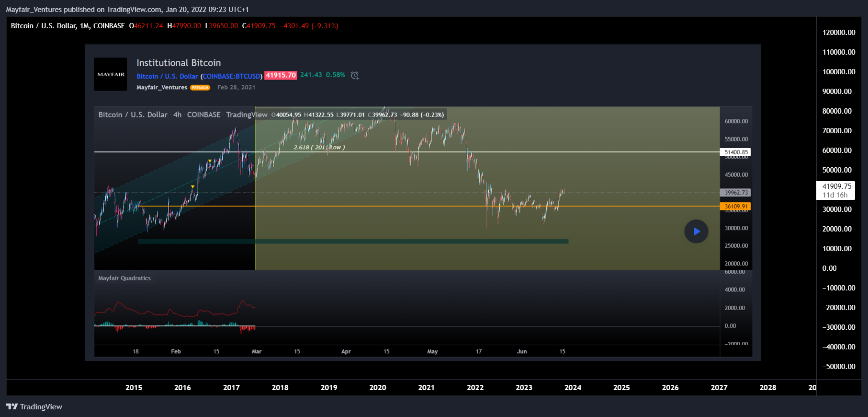Screen dimensions: 868x417
Task: Click the 2017 year label on time axis
Action: [x=231, y=387]
